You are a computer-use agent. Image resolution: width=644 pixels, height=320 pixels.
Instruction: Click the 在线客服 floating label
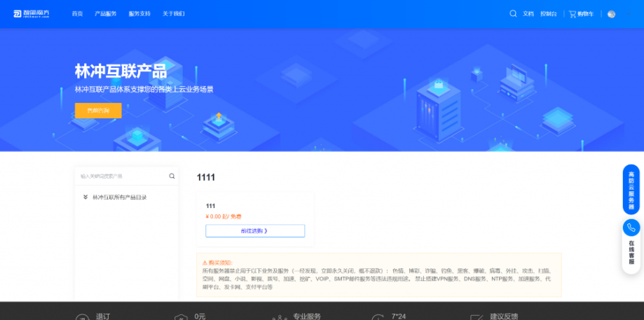631,253
